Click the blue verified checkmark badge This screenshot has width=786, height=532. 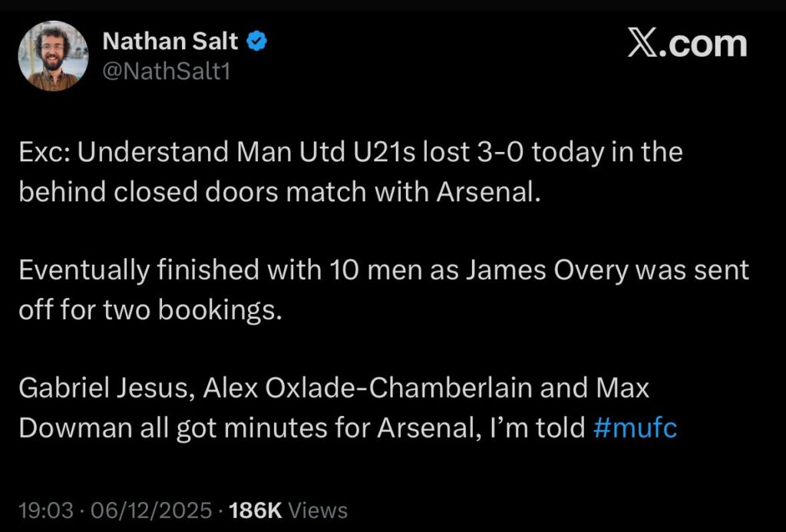256,42
